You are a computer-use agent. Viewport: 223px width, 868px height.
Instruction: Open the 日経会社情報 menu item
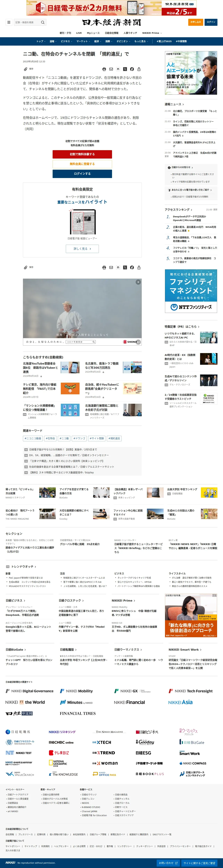pos(112,33)
